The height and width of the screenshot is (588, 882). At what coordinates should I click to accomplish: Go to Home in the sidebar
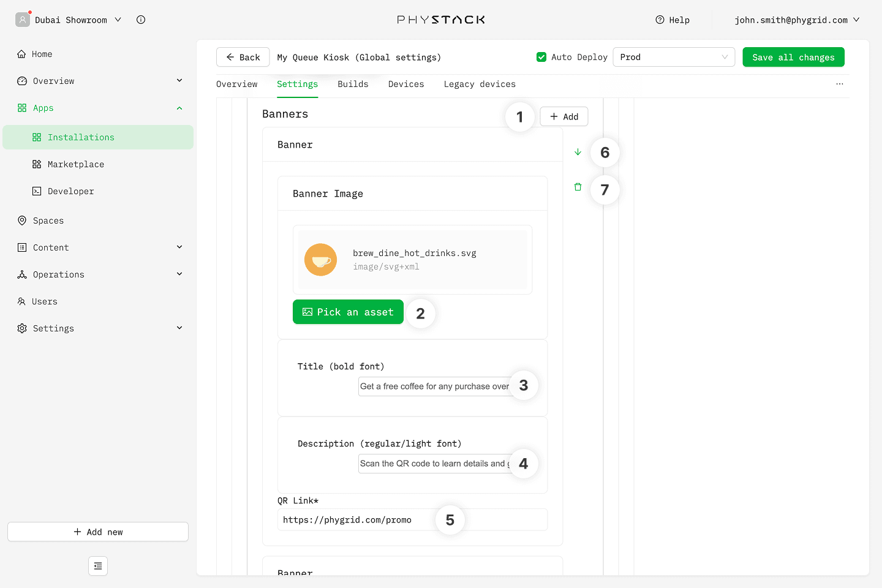pyautogui.click(x=42, y=54)
